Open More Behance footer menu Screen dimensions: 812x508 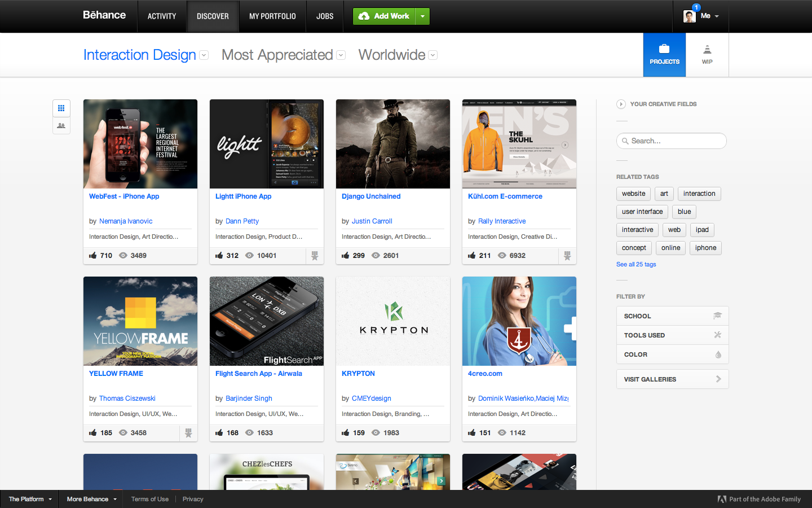(91, 499)
